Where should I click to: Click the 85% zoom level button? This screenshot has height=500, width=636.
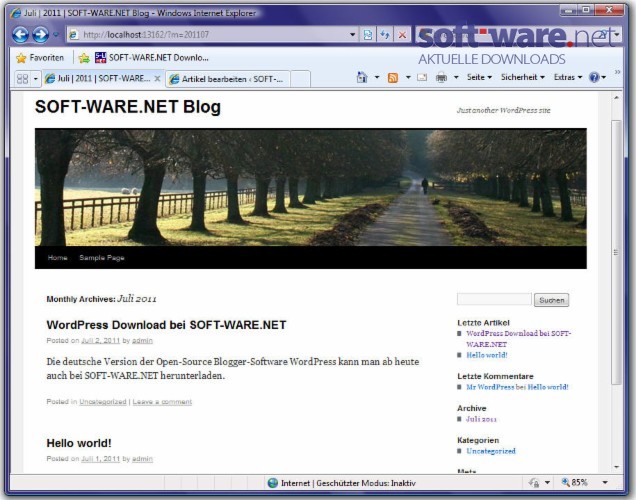click(574, 483)
